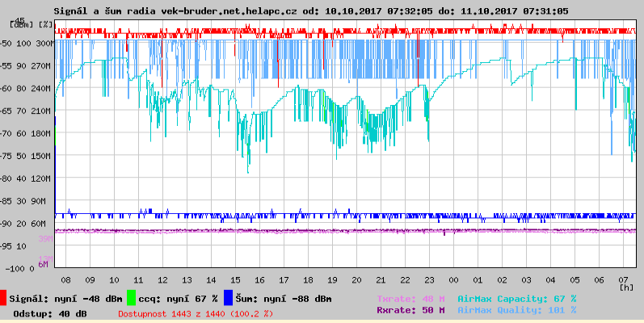Click the '21' hour label on time axis
This screenshot has height=323, width=644.
[381, 280]
